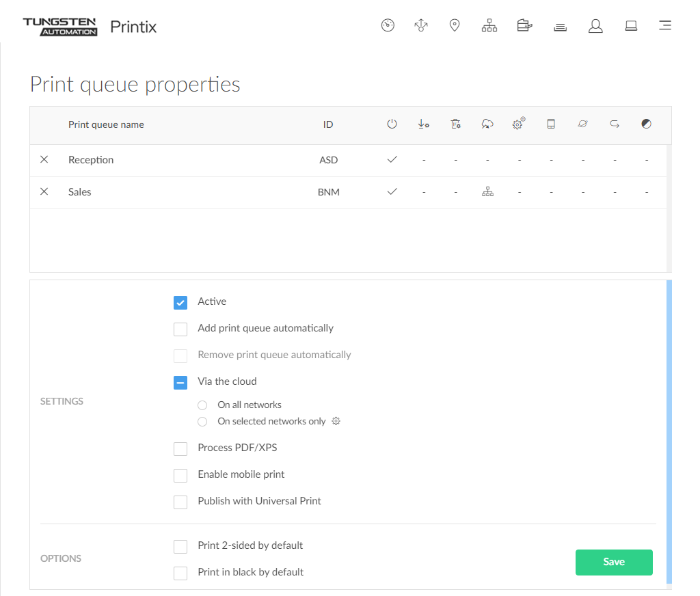Screen dimensions: 700x596
Task: Click the blue settings panel scrollbar
Action: click(669, 431)
